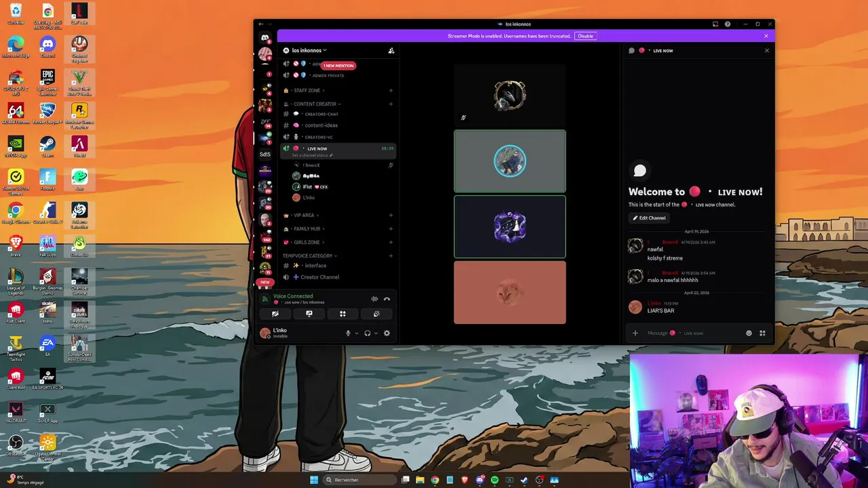Jump to the 1 NEW MENTION pill
The width and height of the screenshot is (868, 488).
click(338, 66)
